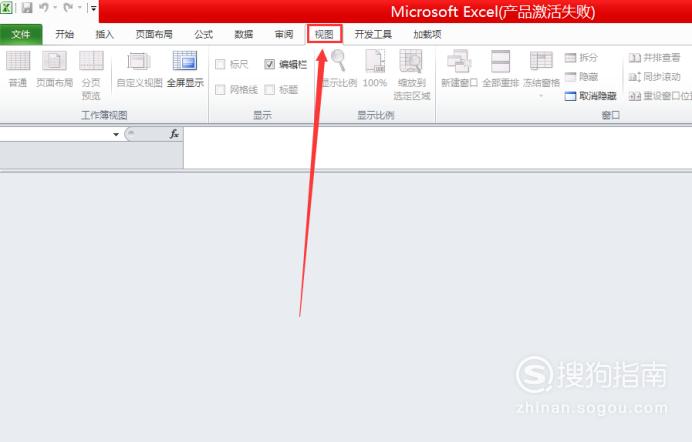Open 自定义视图 custom views
Screen dimensions: 692x442
139,69
